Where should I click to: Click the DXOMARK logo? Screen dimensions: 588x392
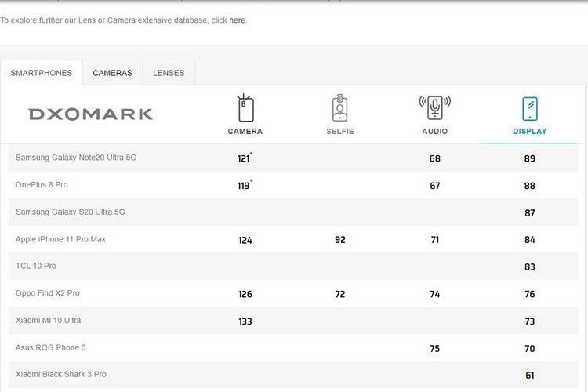click(x=91, y=114)
